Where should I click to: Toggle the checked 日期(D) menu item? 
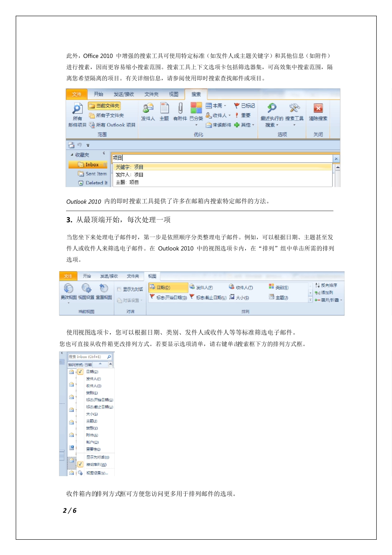(80, 372)
